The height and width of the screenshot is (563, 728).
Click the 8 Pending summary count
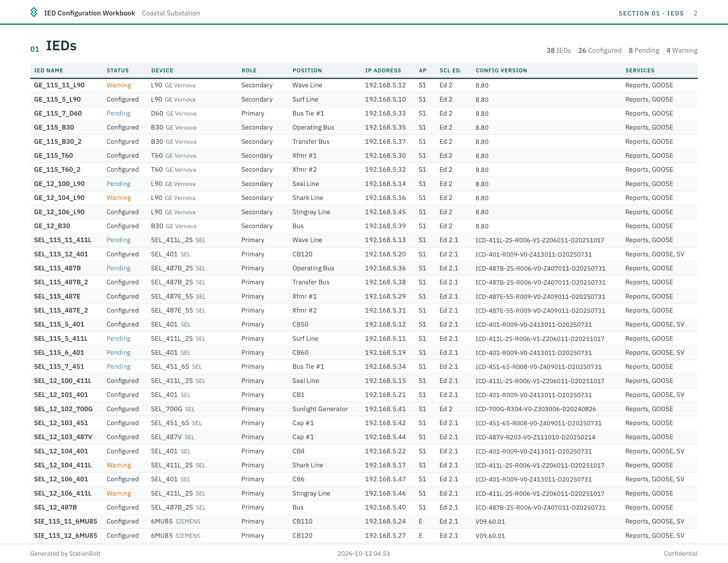click(x=644, y=50)
